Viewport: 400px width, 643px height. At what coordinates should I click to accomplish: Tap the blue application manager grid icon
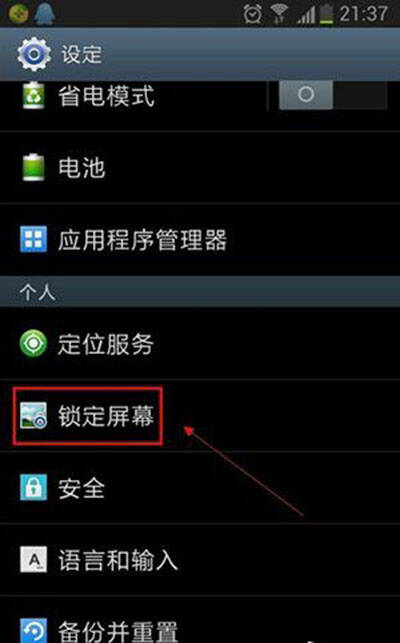click(x=34, y=239)
